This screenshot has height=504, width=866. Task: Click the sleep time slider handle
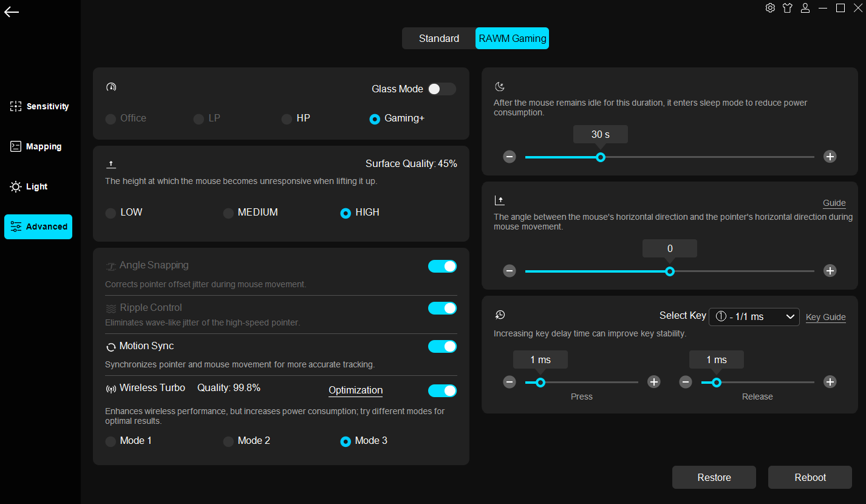coord(601,157)
